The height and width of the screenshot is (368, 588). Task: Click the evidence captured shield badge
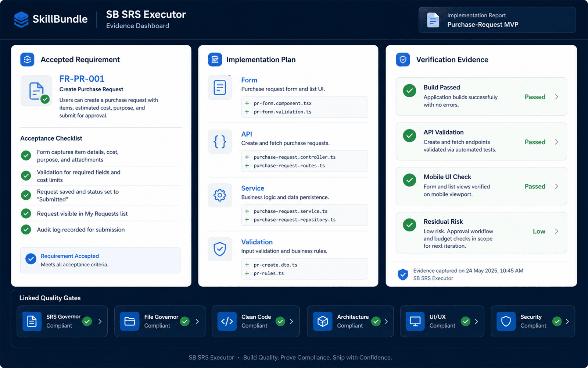pos(403,275)
